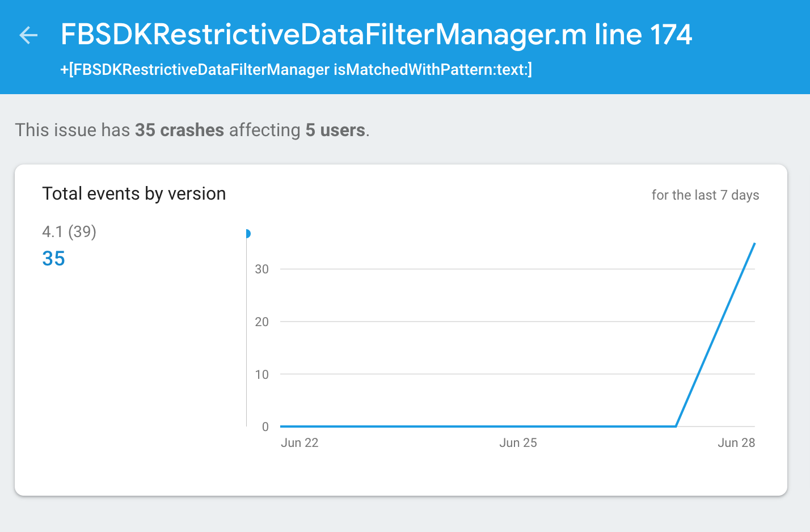Open the Total events by version card header
810x532 pixels.
click(x=134, y=193)
